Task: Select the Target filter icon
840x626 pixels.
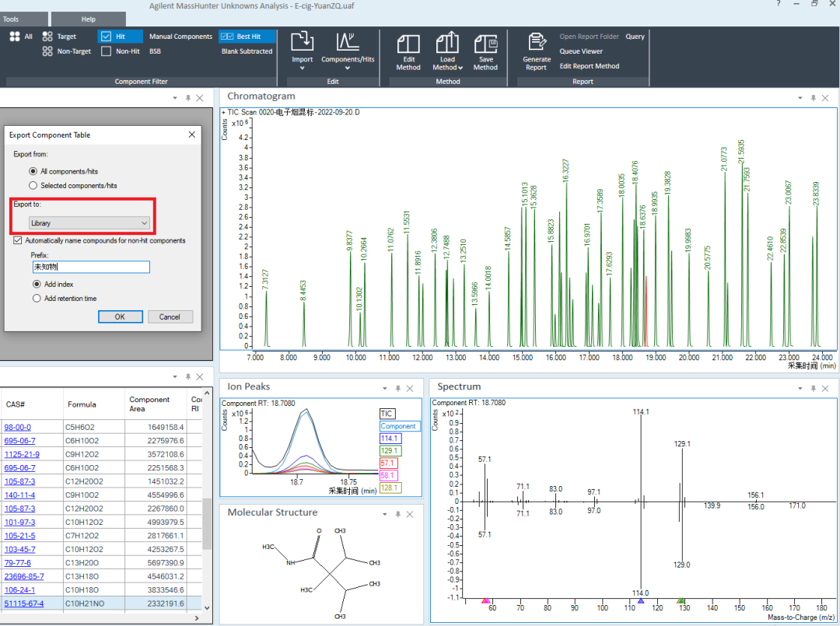Action: coord(47,37)
